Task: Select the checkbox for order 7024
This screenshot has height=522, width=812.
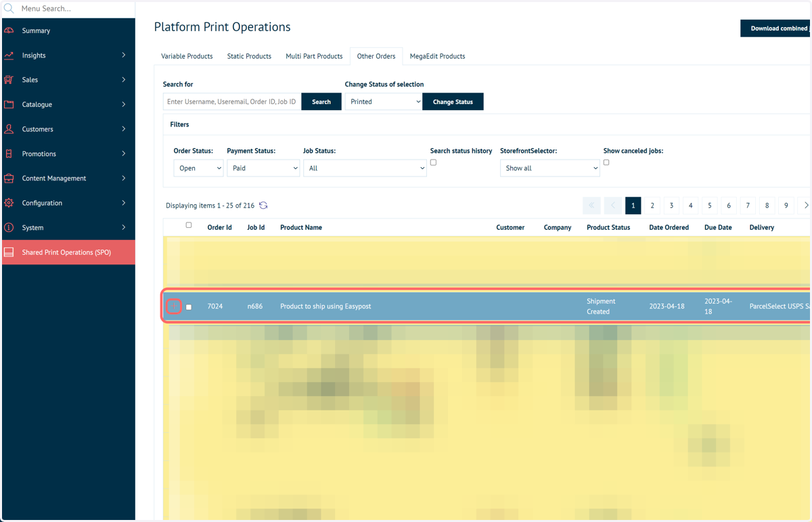Action: (189, 307)
